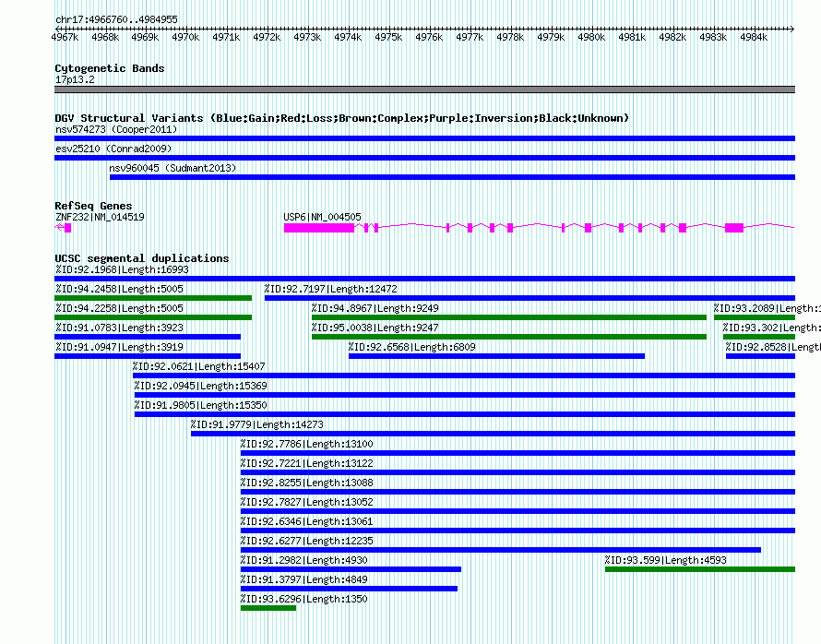Click the %ID:91.9779|Length:14273 duplication label
Viewport: 821px width, 644px height.
[257, 424]
